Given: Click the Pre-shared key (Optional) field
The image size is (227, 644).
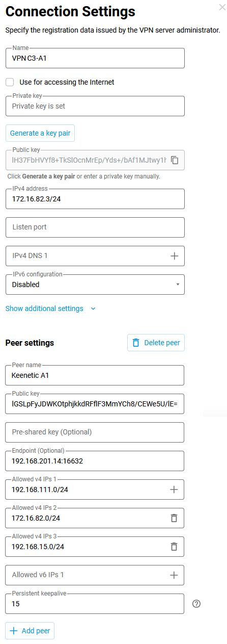Looking at the screenshot, I should (x=95, y=432).
